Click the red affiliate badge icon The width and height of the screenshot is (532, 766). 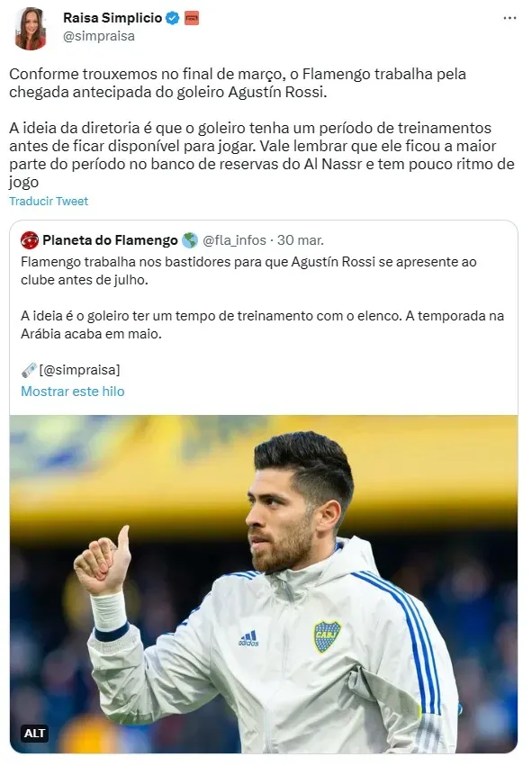192,19
